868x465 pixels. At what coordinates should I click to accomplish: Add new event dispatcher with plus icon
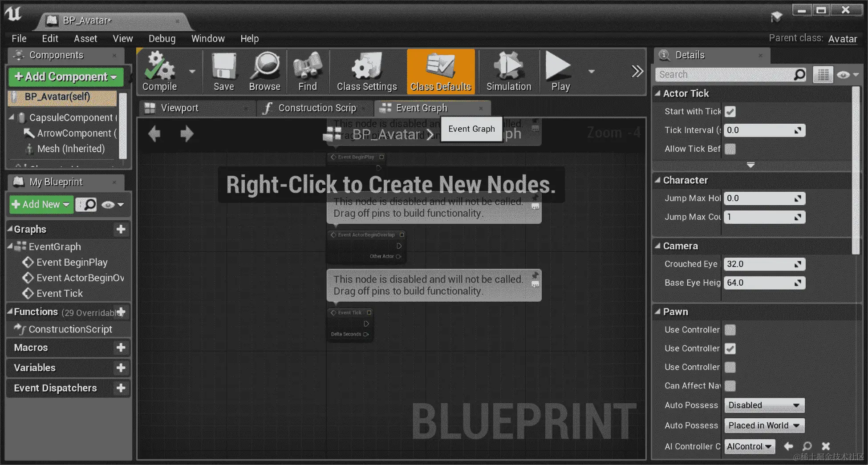pos(121,388)
